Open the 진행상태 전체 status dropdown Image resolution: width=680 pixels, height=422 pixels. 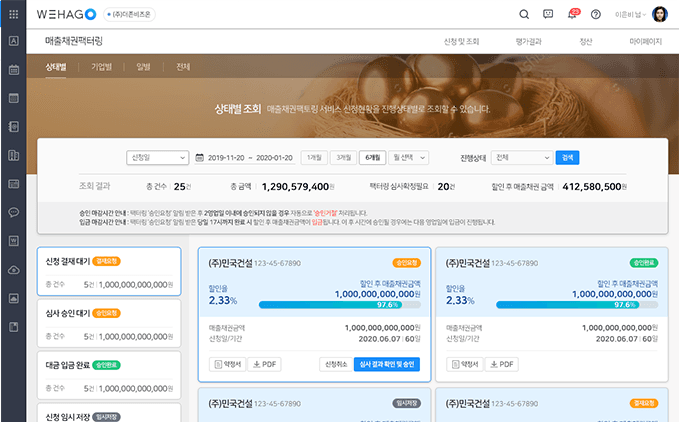522,157
